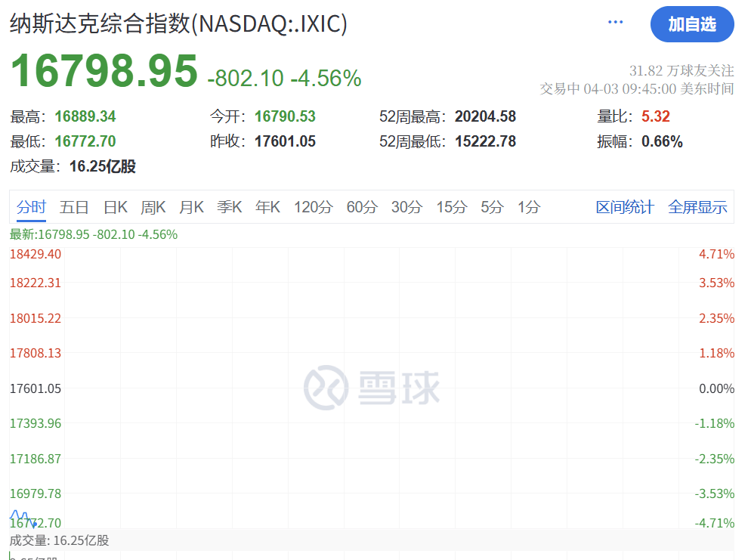Viewport: 751px width, 560px height.
Task: Select the 15分 interval tab
Action: (451, 206)
